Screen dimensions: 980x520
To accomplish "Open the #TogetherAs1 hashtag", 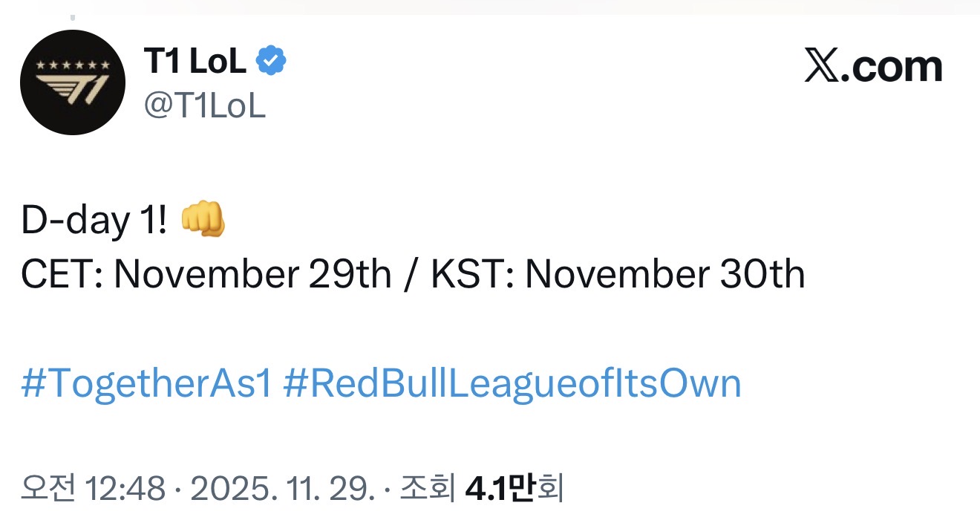I will pos(146,384).
